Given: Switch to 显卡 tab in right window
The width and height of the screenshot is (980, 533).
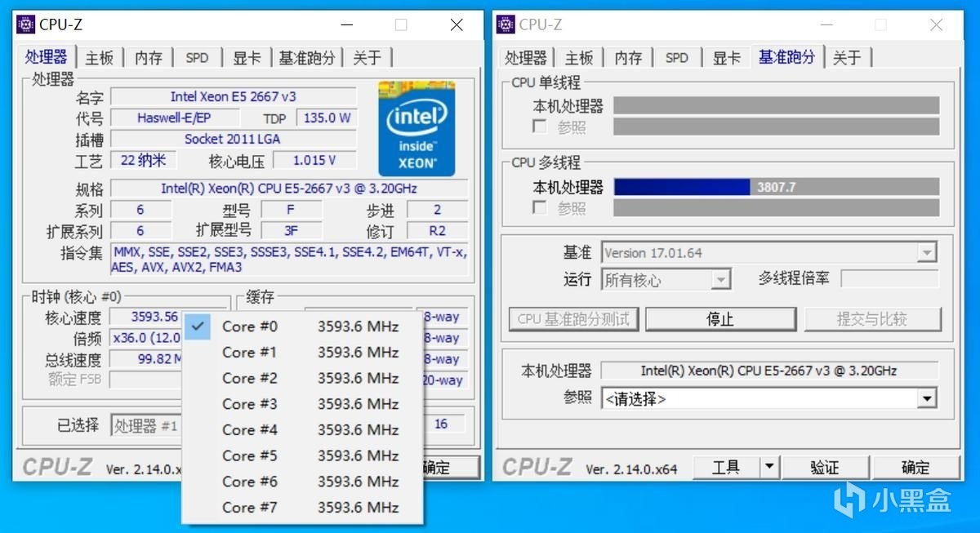Looking at the screenshot, I should click(x=726, y=57).
